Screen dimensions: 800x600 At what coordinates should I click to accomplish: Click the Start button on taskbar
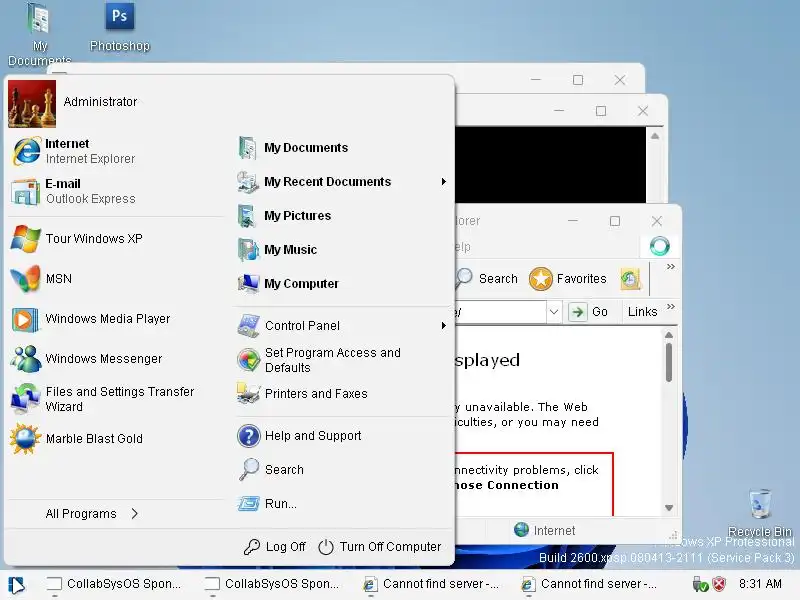16,585
